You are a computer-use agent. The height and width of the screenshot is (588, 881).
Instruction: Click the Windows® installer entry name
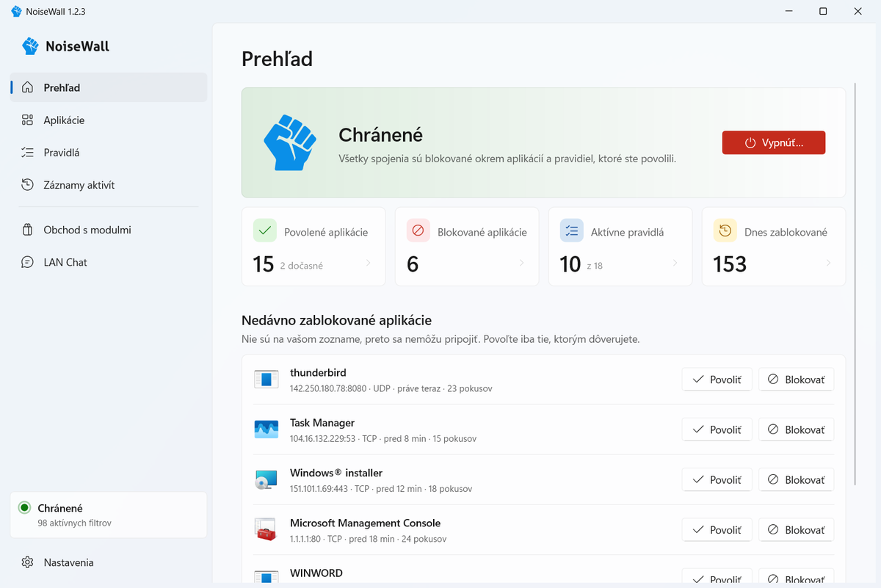[x=336, y=472]
